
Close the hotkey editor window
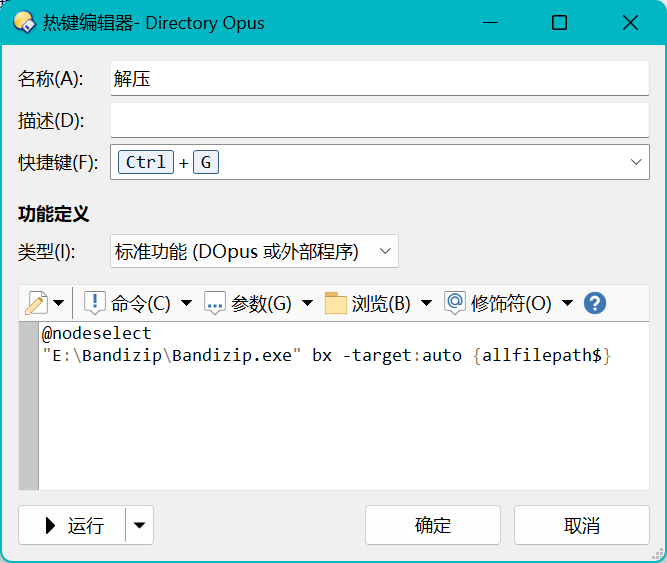[x=630, y=23]
